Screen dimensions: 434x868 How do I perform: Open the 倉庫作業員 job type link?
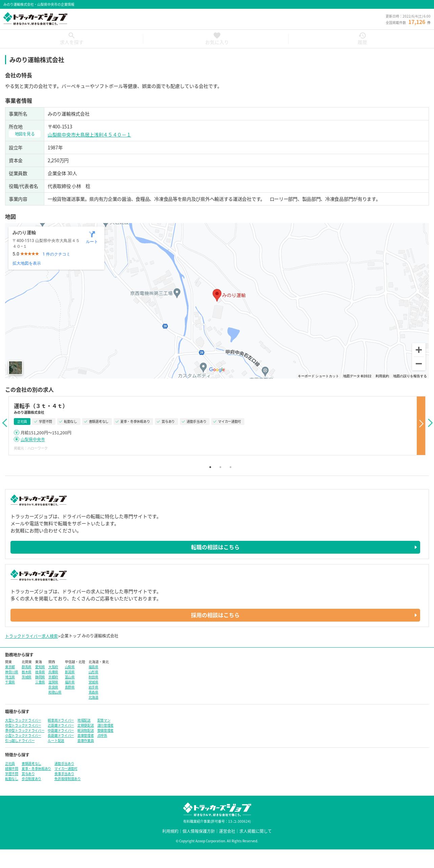pyautogui.click(x=86, y=741)
